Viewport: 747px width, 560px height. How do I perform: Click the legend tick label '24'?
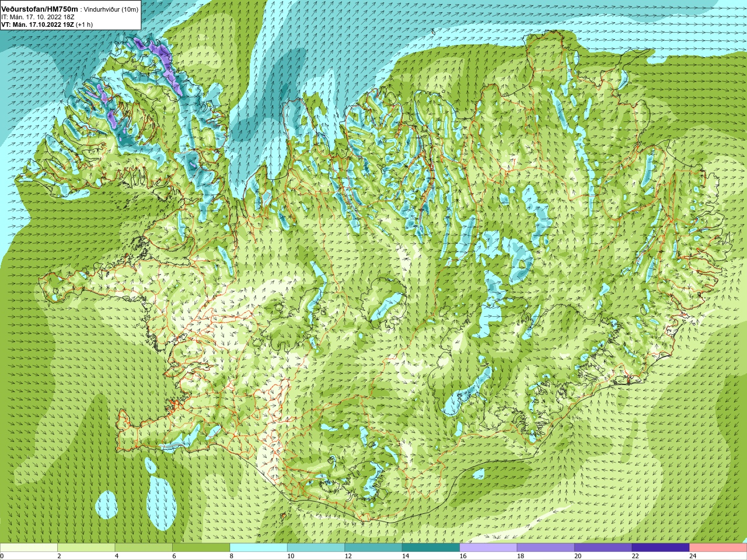click(693, 556)
